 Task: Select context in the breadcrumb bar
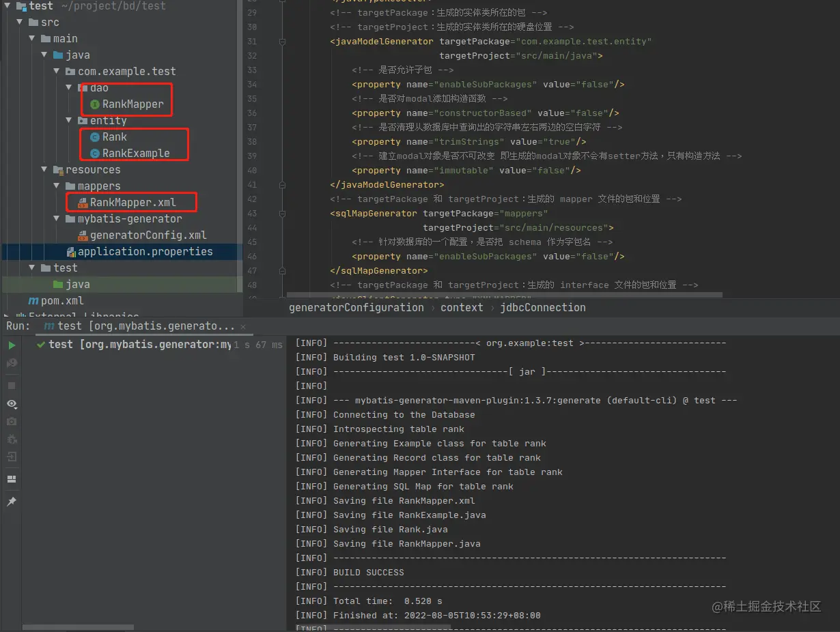(x=462, y=307)
